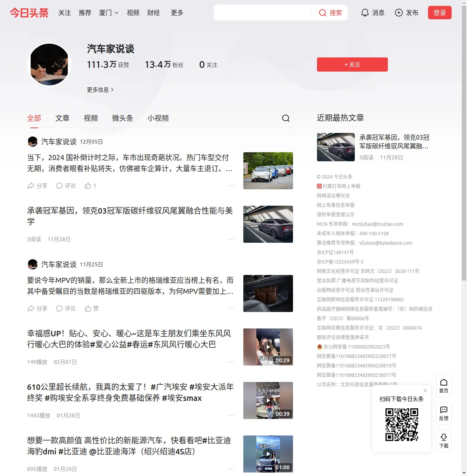467x476 pixels.
Task: Open more options for 比亚迪海豹 video
Action: [231, 469]
